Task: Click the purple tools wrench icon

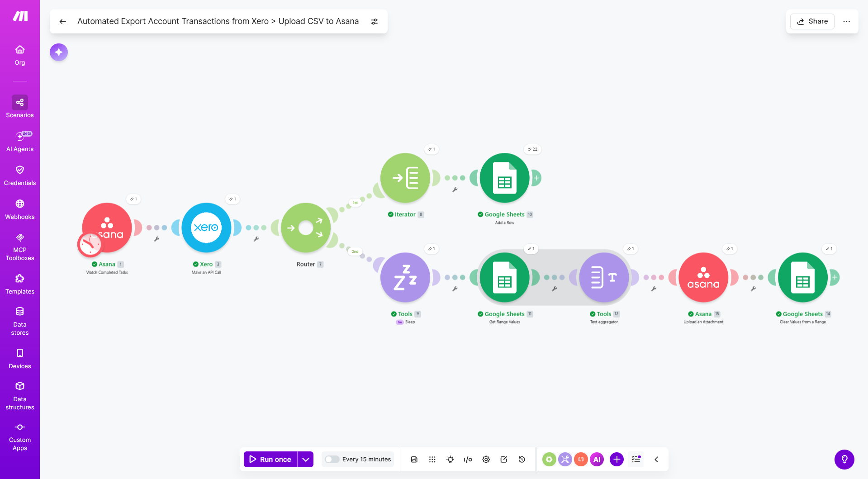Action: pos(565,460)
